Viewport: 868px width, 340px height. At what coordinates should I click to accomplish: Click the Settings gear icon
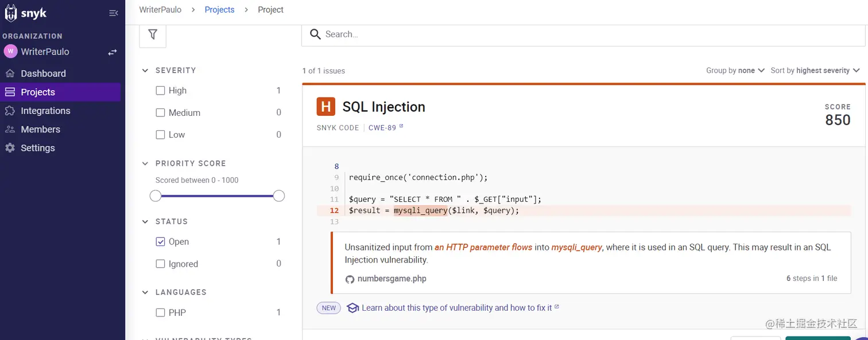tap(10, 148)
